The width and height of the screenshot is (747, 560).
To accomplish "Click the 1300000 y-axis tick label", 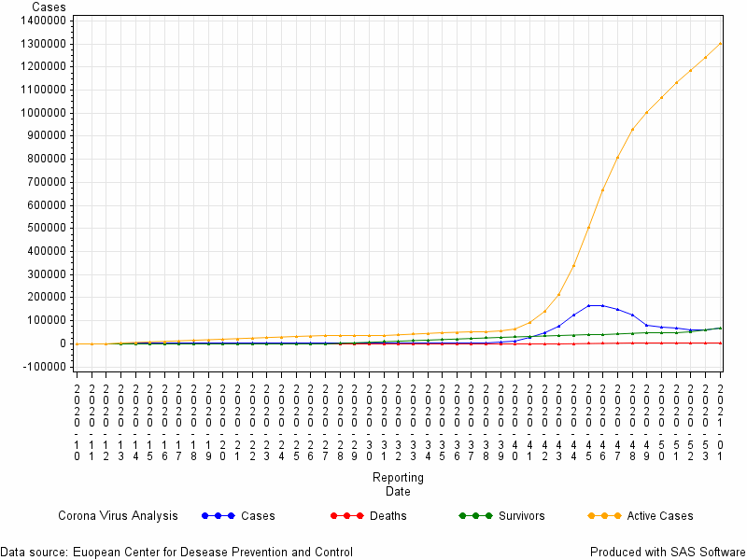I will (x=43, y=44).
